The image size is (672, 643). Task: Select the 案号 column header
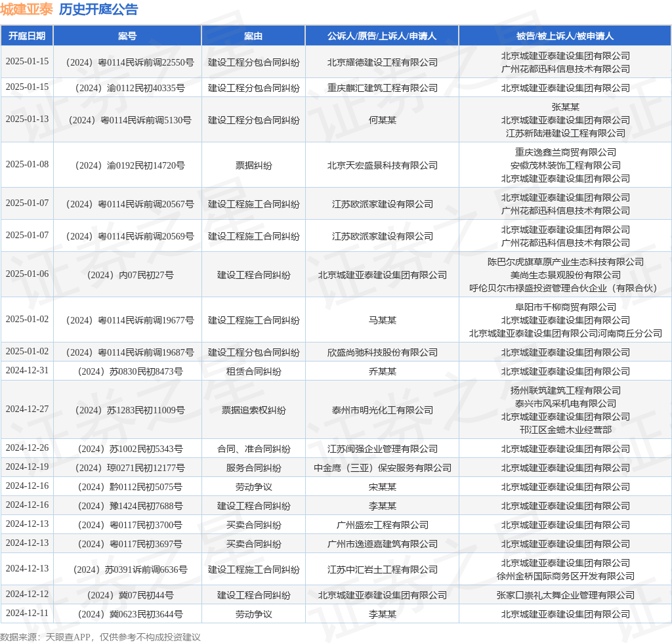tap(127, 36)
